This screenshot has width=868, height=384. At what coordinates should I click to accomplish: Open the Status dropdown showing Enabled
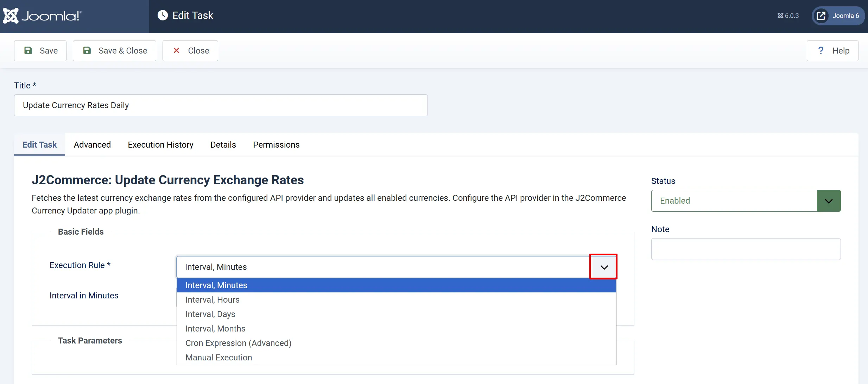746,201
